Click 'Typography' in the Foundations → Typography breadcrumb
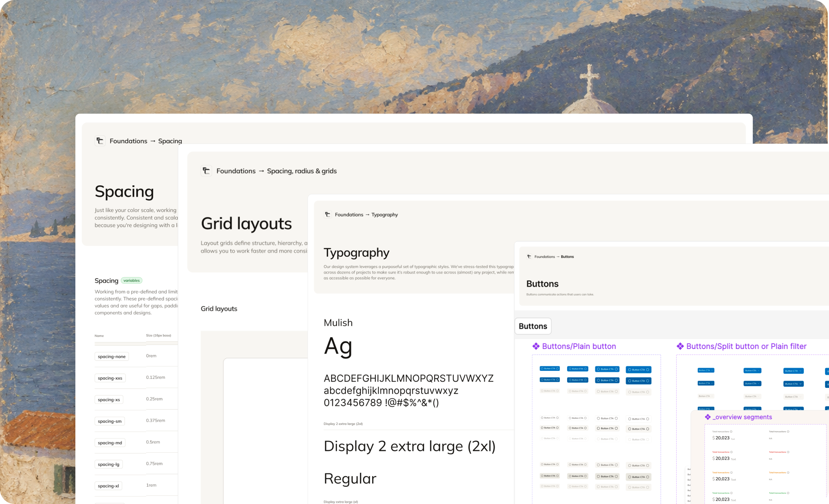This screenshot has width=829, height=504. (x=385, y=215)
